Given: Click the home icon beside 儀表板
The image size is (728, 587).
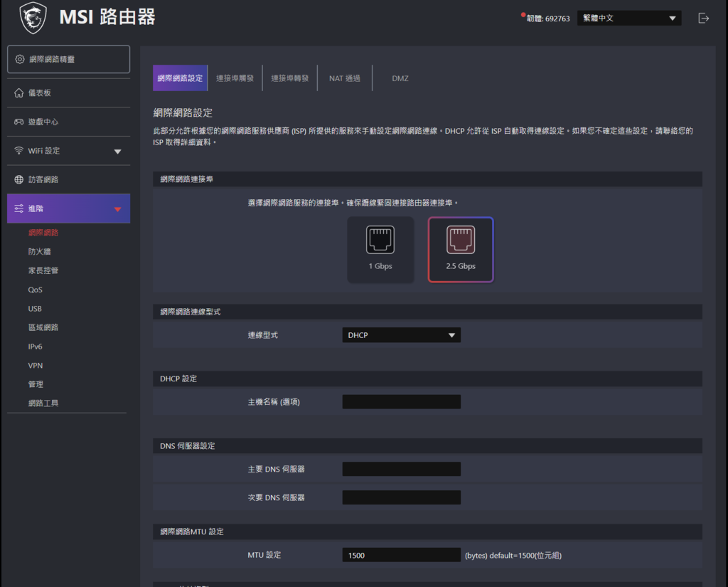Looking at the screenshot, I should 18,93.
